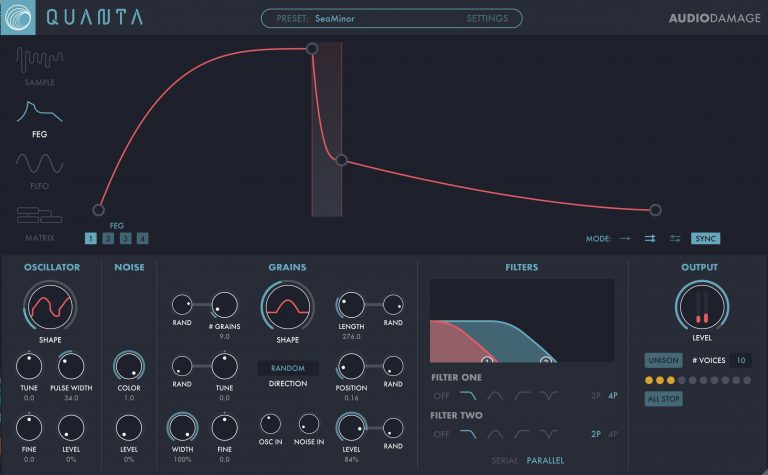
Task: Turn Filter Two OFF
Action: (x=441, y=434)
